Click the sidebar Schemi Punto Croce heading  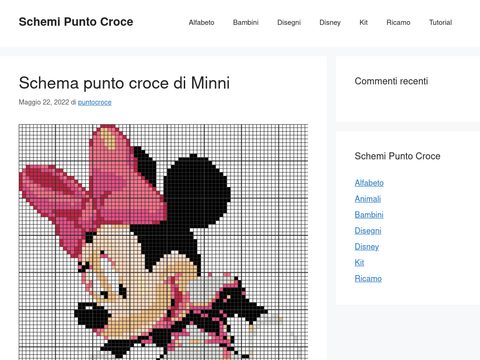pyautogui.click(x=397, y=156)
